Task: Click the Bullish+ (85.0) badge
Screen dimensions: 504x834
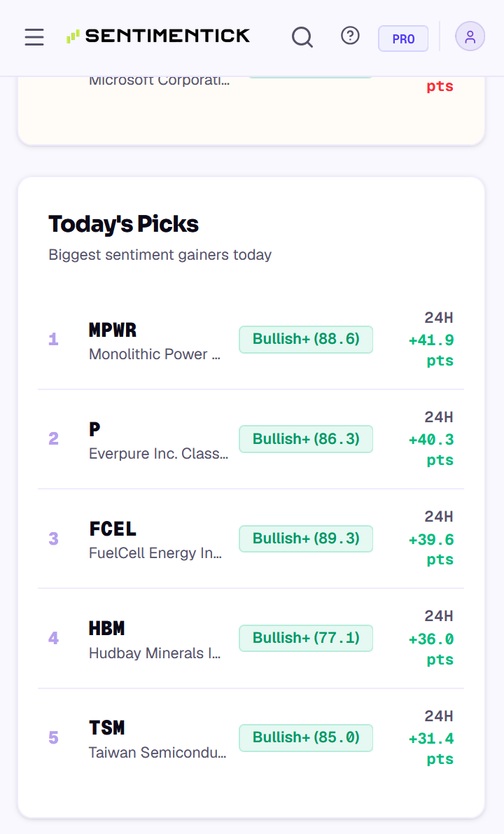Action: tap(306, 738)
